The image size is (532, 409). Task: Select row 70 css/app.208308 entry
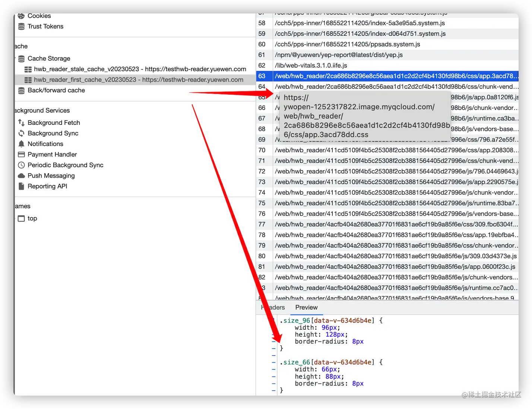coord(387,150)
